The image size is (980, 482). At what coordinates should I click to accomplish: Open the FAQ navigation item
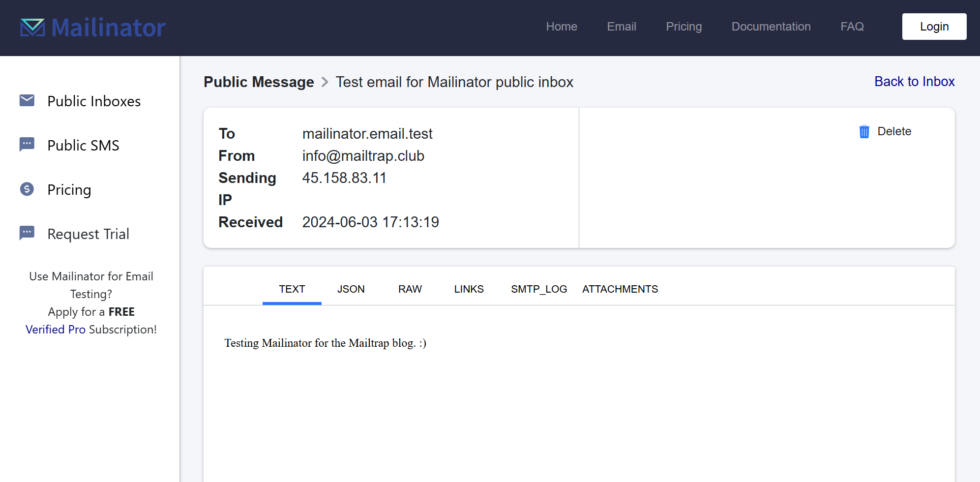click(x=852, y=27)
